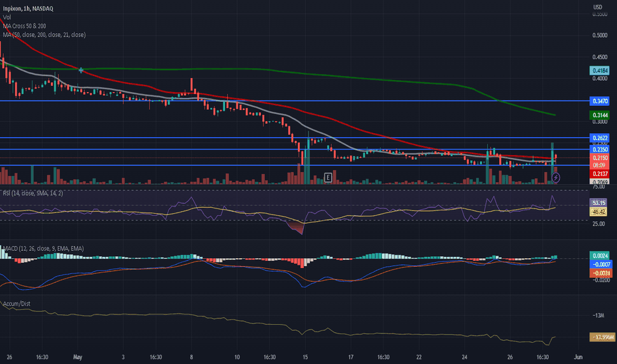Viewport: 617px width, 364px height.
Task: Click the 08:09 bar countdown label
Action: 599,165
